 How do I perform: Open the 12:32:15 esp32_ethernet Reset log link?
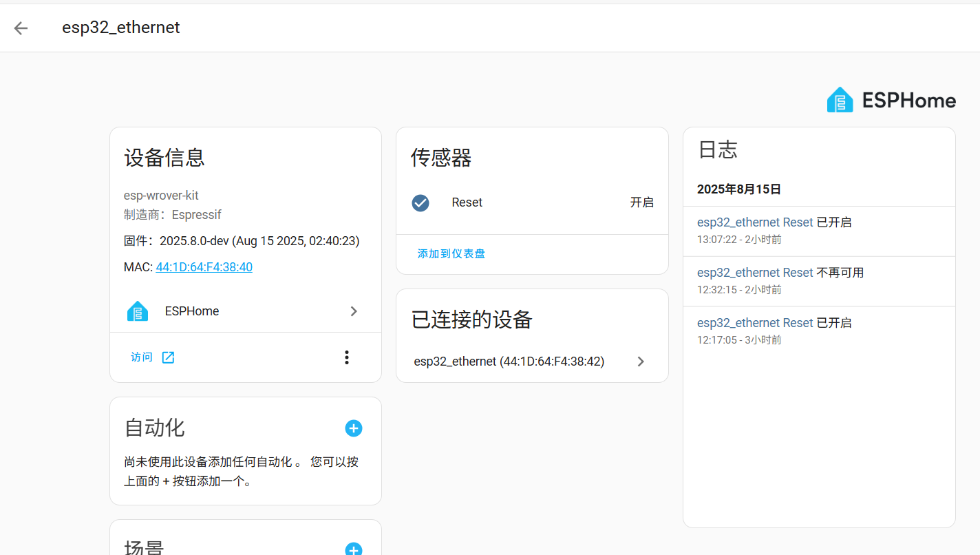tap(755, 273)
